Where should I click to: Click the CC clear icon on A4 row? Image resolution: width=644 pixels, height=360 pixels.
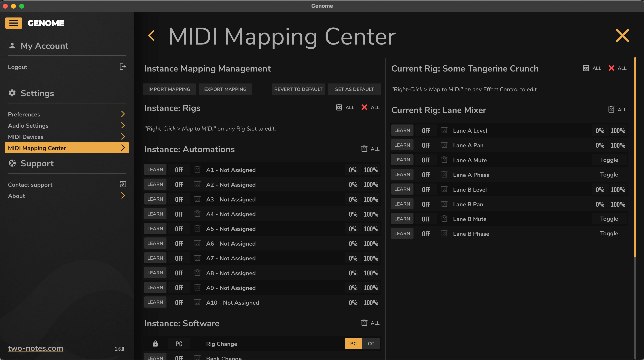pyautogui.click(x=197, y=214)
